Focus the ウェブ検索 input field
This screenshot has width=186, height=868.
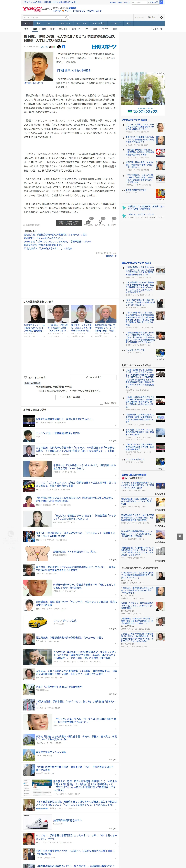click(139, 2)
